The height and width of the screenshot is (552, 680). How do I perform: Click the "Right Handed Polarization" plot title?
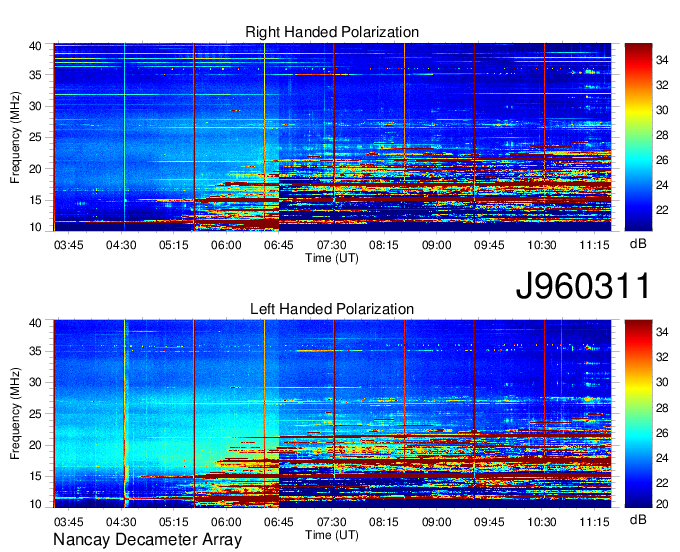tap(332, 32)
